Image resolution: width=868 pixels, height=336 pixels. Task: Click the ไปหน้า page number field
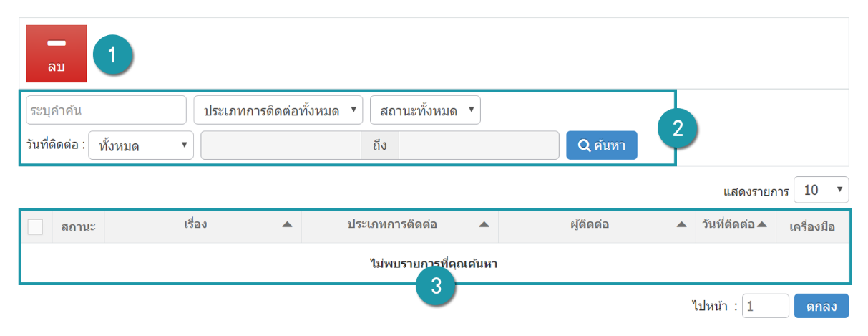[x=766, y=306]
